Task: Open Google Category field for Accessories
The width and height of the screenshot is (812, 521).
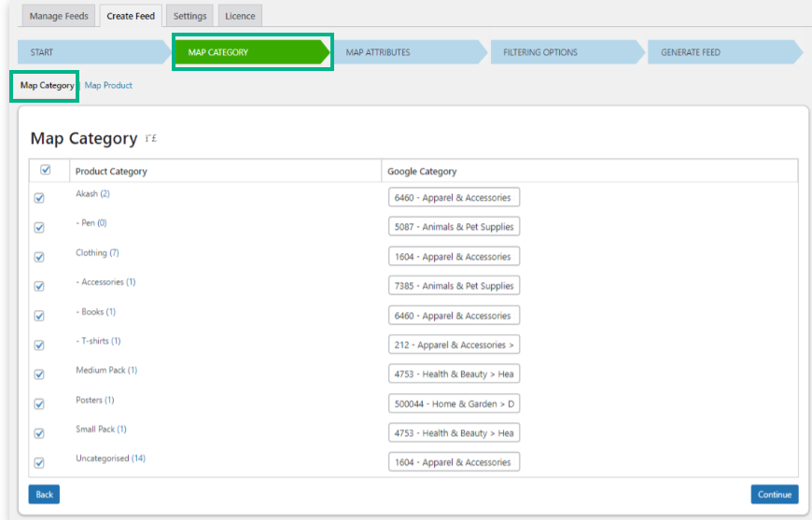Action: (455, 286)
